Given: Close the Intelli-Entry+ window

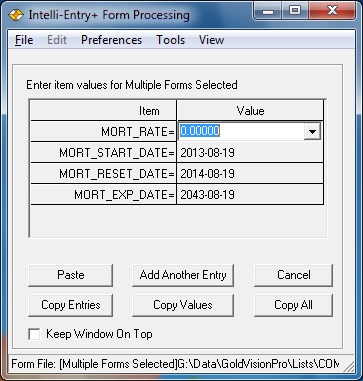Looking at the screenshot, I should (x=332, y=11).
